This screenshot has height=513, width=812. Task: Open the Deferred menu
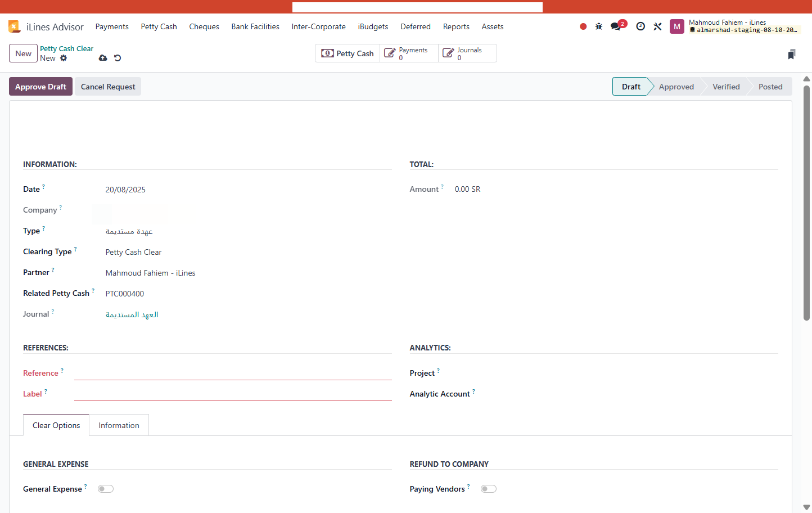(x=416, y=26)
